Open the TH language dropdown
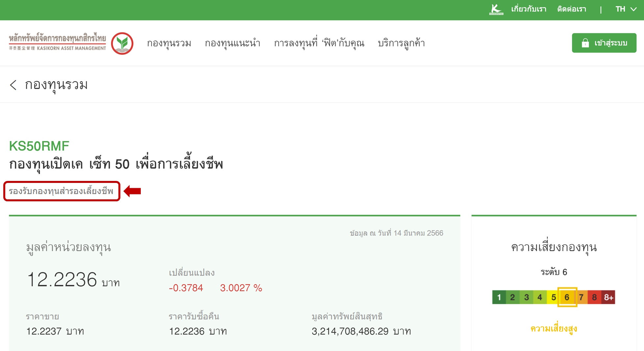The height and width of the screenshot is (351, 644). pyautogui.click(x=626, y=9)
